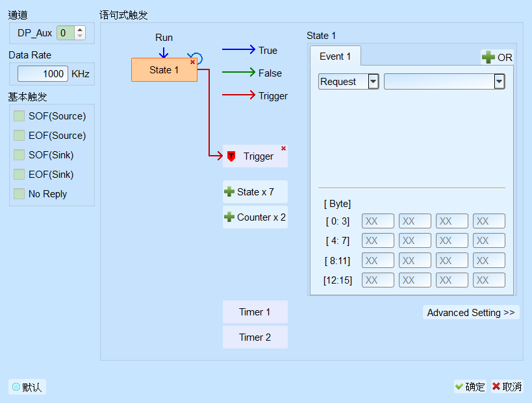Delete the Trigger block with its red X
This screenshot has height=403, width=532.
283,148
